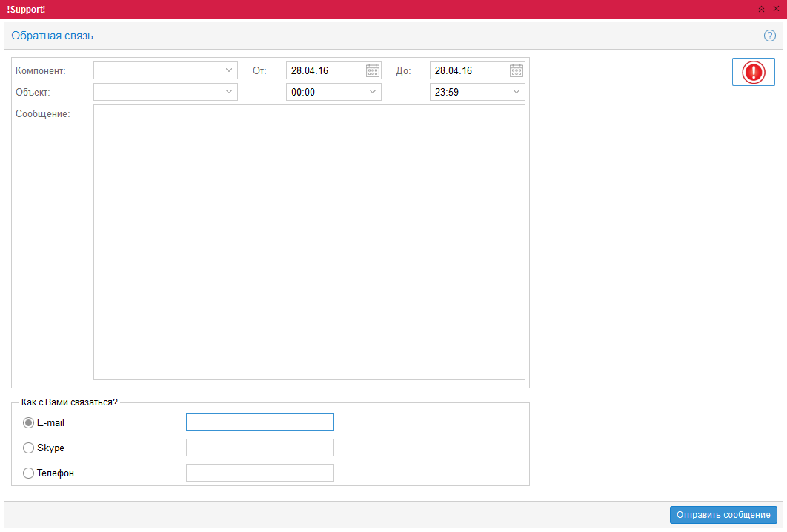Open the 23:59 end time dropdown
This screenshot has height=532, width=787.
point(516,92)
